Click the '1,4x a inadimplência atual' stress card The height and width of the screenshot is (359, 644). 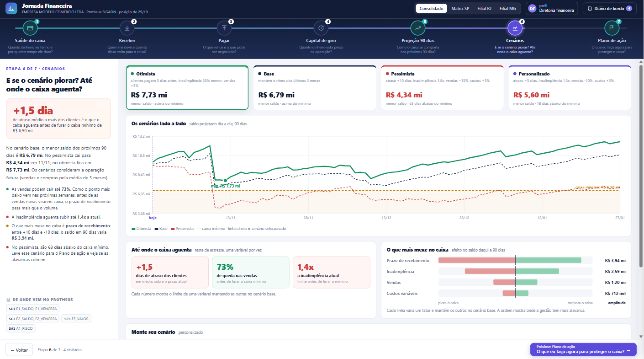pos(332,272)
